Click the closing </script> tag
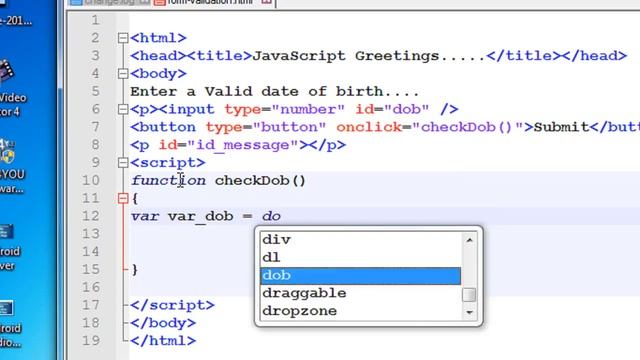Image resolution: width=640 pixels, height=360 pixels. tap(172, 305)
